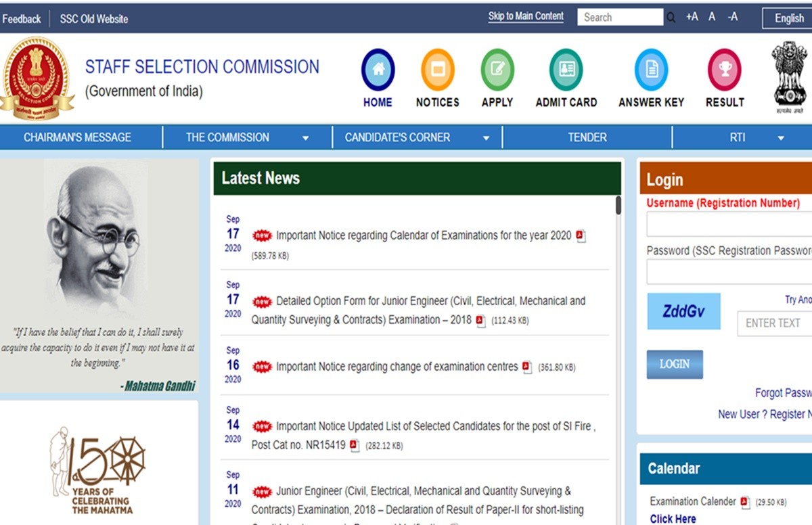The width and height of the screenshot is (812, 525).
Task: Click the green Apply icon
Action: tap(497, 70)
